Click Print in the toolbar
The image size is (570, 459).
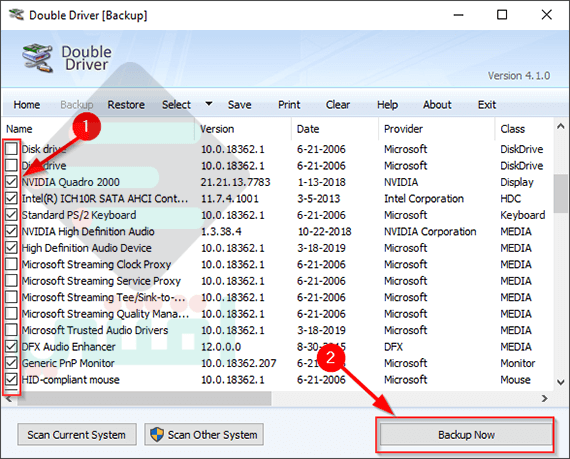pyautogui.click(x=289, y=105)
